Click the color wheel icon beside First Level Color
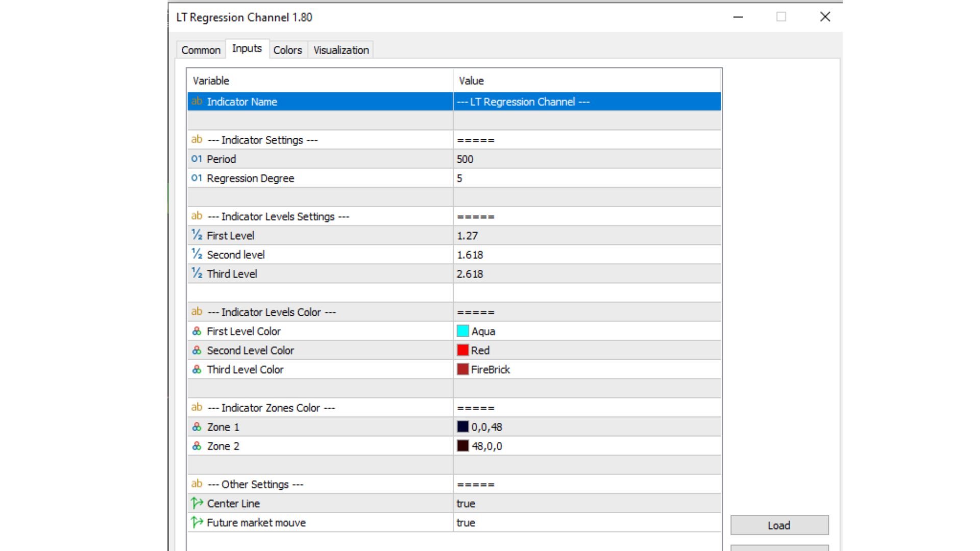This screenshot has width=980, height=551. pyautogui.click(x=197, y=331)
